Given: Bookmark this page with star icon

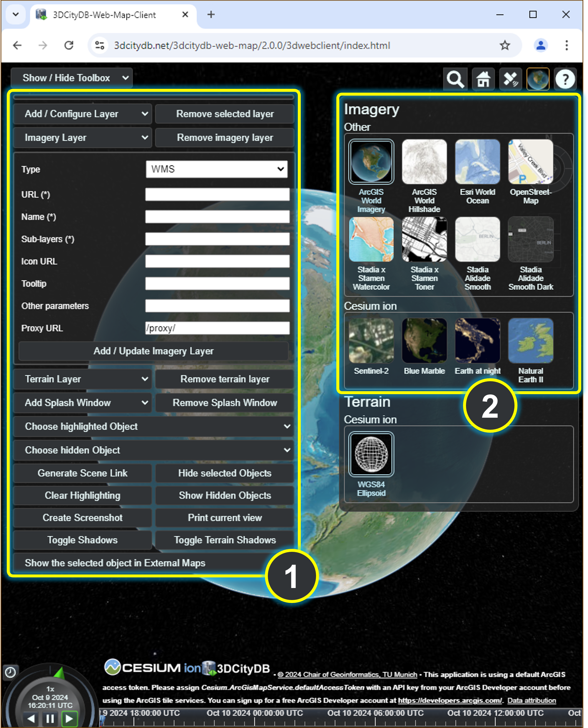Looking at the screenshot, I should (505, 45).
